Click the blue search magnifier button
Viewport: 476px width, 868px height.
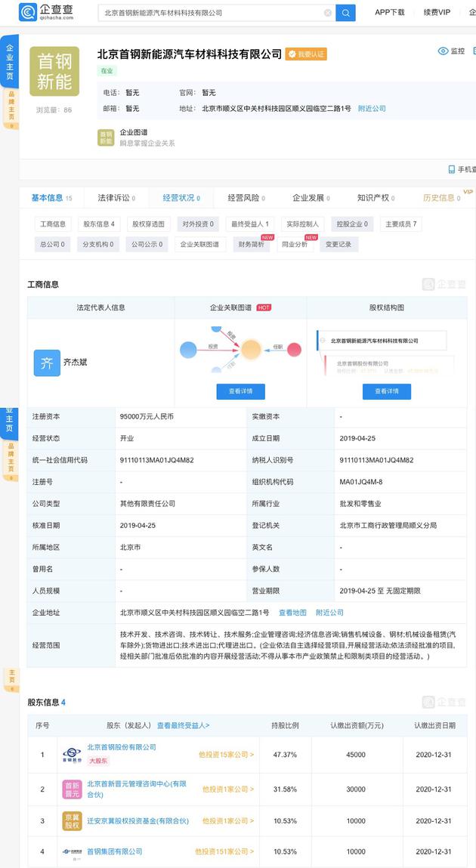(x=345, y=12)
